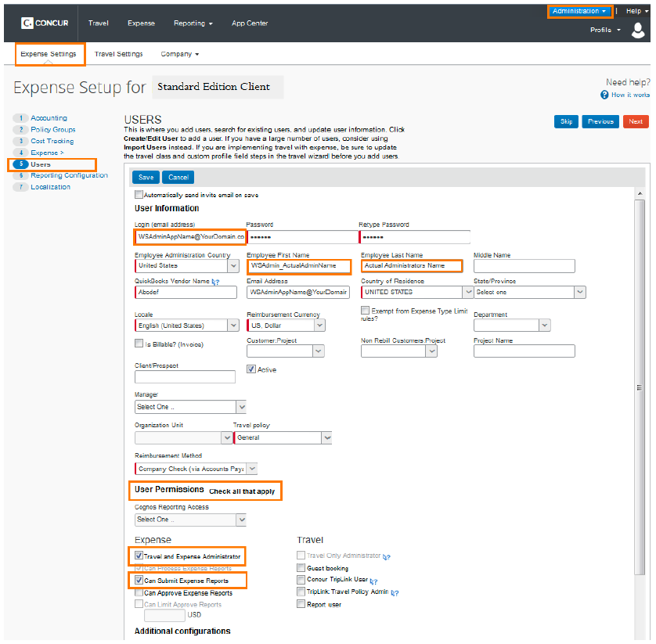Open the Administration menu
The image size is (656, 644).
tap(579, 11)
